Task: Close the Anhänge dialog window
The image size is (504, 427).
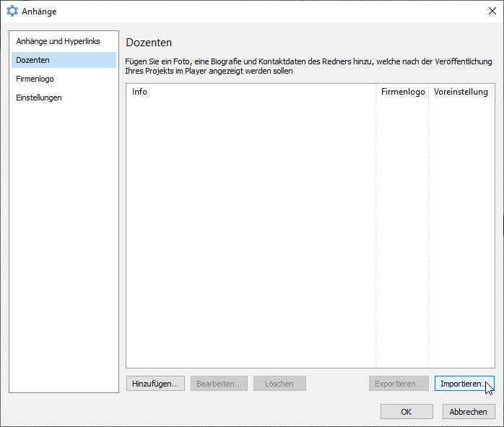Action: tap(492, 11)
